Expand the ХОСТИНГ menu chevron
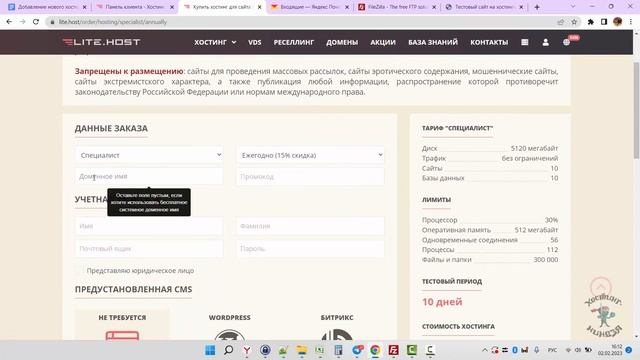640x360 pixels. coord(234,42)
